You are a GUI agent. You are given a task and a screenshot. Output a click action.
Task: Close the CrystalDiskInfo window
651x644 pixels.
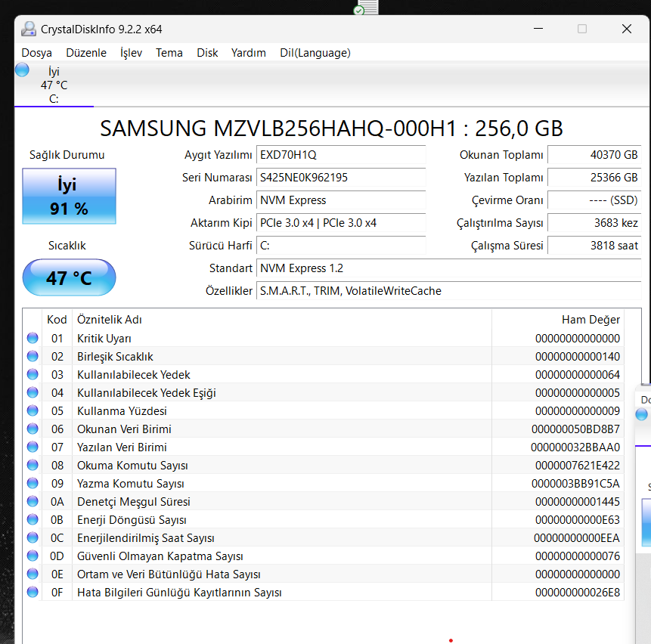pyautogui.click(x=627, y=29)
